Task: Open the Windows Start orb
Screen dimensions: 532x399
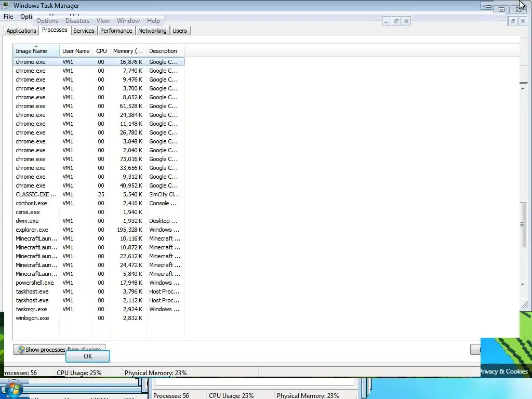Action: tap(13, 389)
